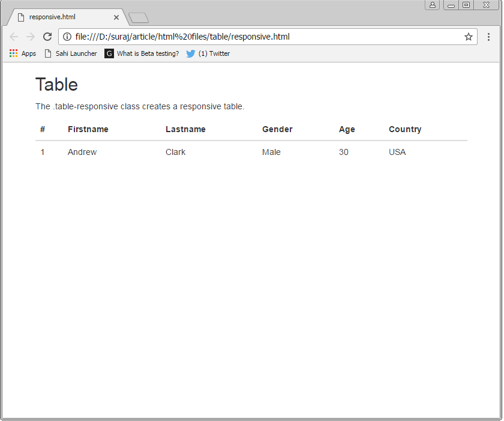Click the # column header
This screenshot has width=504, height=421.
[43, 129]
